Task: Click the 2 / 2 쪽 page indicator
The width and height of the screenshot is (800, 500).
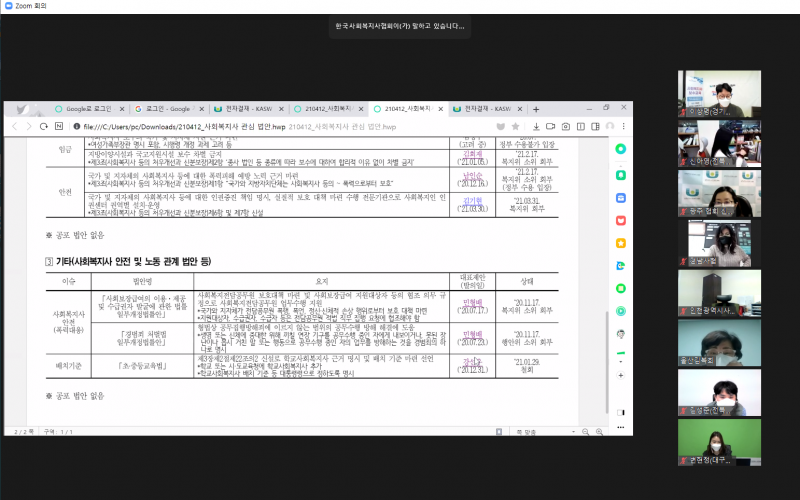Action: pos(23,432)
